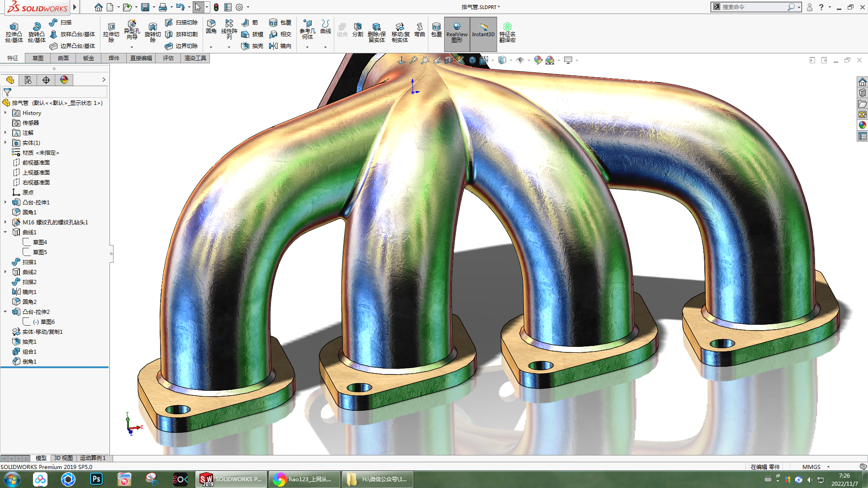Open the Save button's dropdown arrow
This screenshot has height=488, width=868.
pyautogui.click(x=154, y=7)
